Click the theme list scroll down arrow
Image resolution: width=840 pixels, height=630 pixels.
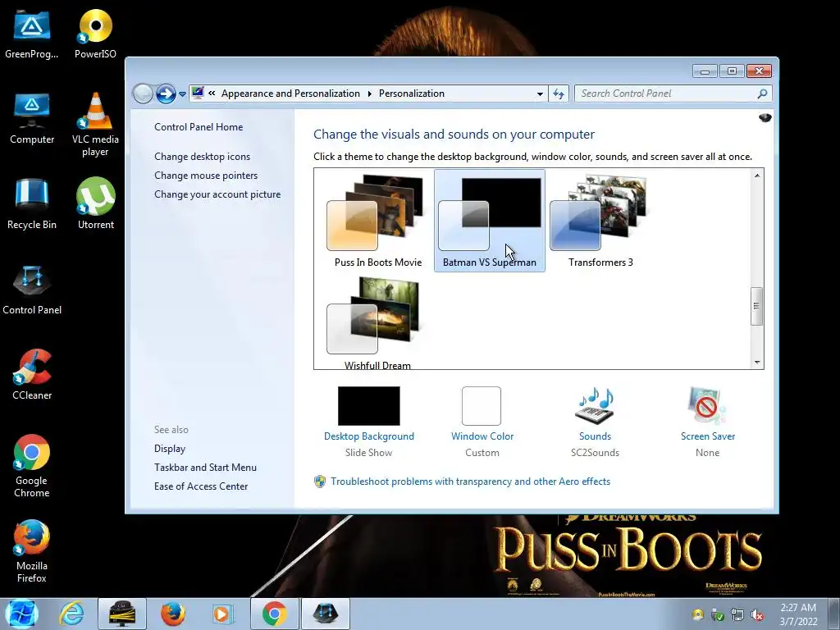point(756,363)
